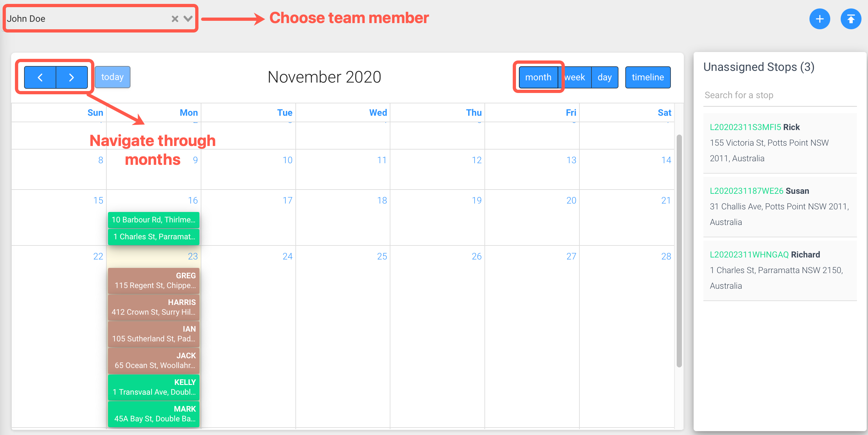Clear John Doe selection with X
868x435 pixels.
click(175, 19)
